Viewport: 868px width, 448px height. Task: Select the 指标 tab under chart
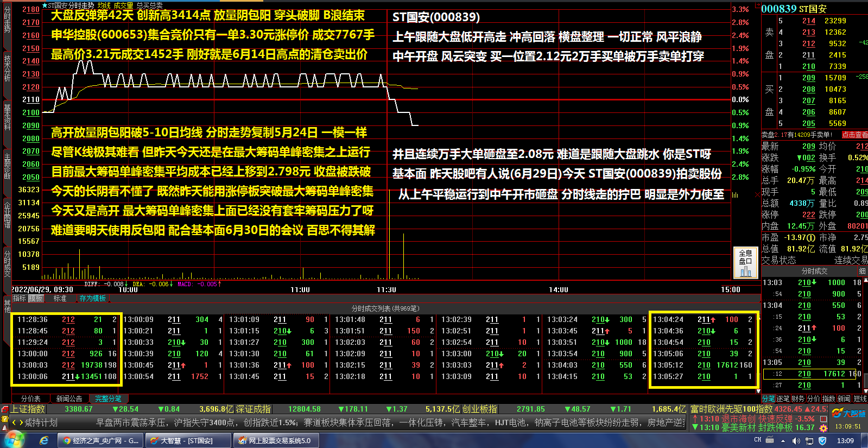19,299
